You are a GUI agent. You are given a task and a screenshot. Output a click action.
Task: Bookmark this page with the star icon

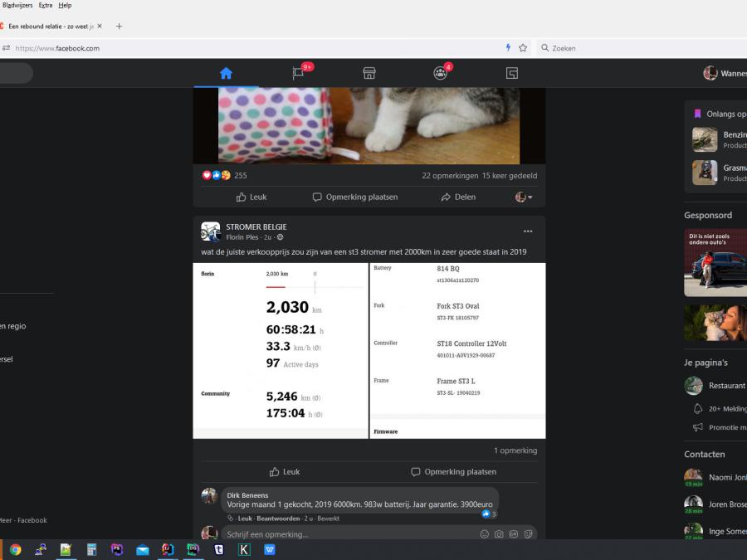tap(523, 48)
